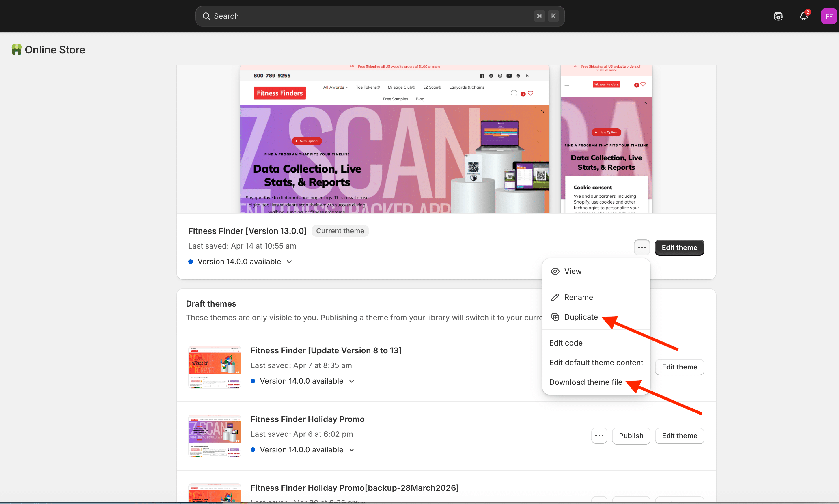Click Edit theme for Holiday Promo draft
The image size is (839, 504).
tap(679, 436)
